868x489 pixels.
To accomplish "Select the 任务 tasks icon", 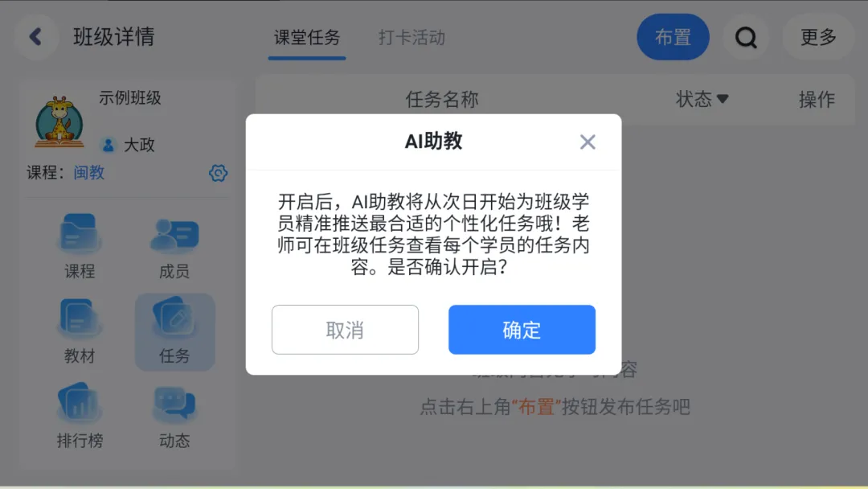I will click(x=175, y=318).
